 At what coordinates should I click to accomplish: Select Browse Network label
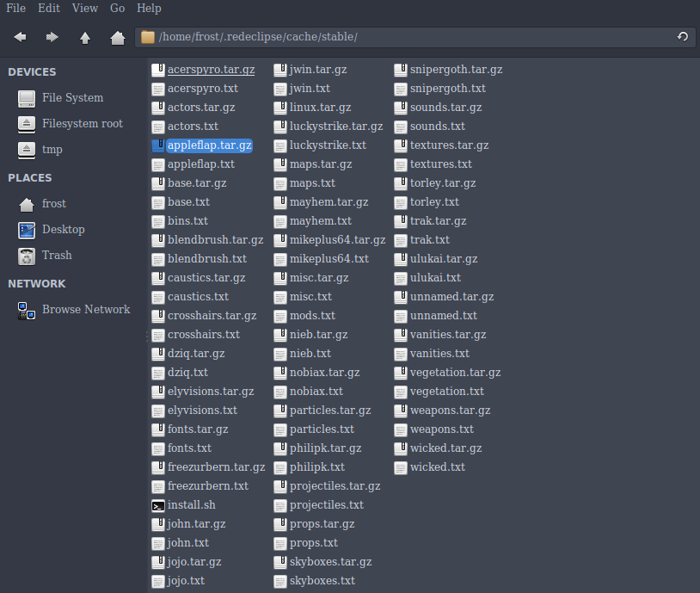click(86, 310)
